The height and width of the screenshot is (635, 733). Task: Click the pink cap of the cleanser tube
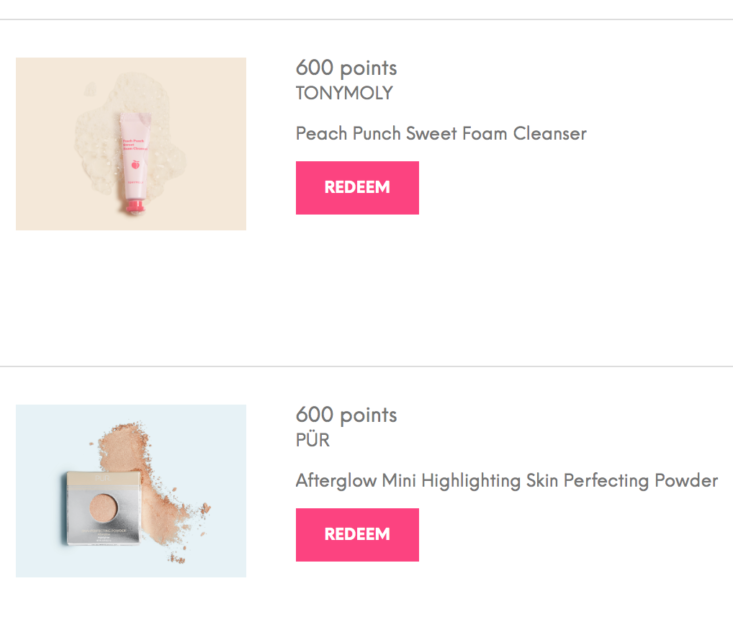tap(135, 206)
